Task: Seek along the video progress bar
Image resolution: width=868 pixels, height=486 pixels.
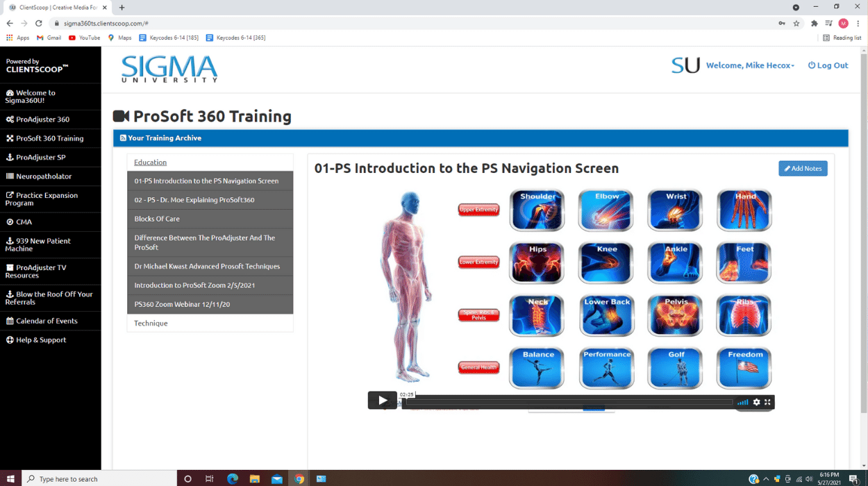Action: tap(569, 402)
